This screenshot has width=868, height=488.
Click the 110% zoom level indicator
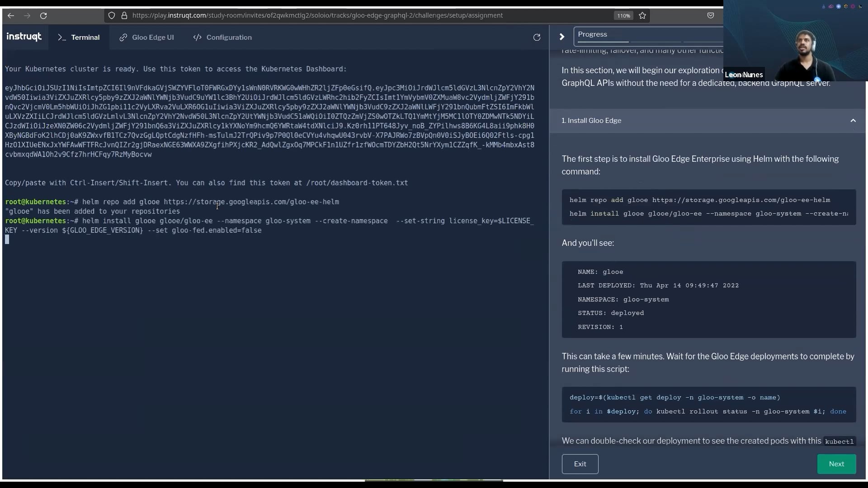coord(623,16)
